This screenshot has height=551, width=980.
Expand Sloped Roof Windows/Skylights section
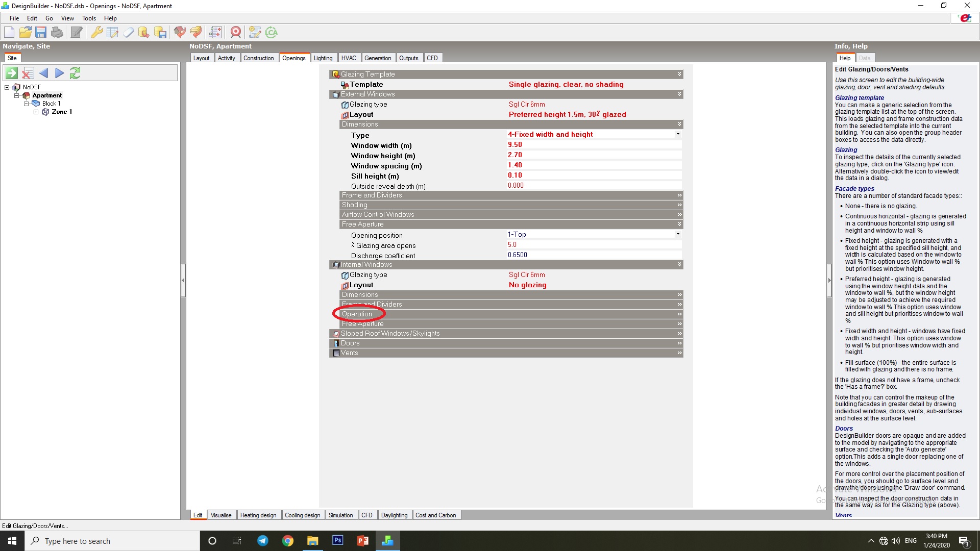(x=506, y=334)
